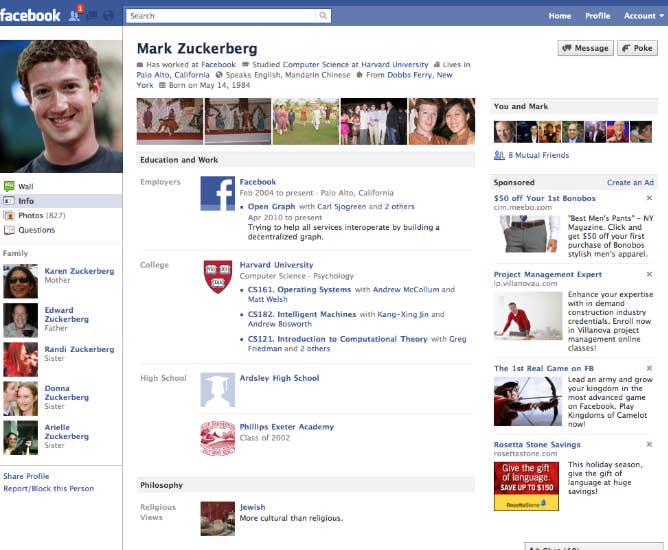Open CS121 Introduction to Computational Theory
The width and height of the screenshot is (668, 550).
[337, 339]
